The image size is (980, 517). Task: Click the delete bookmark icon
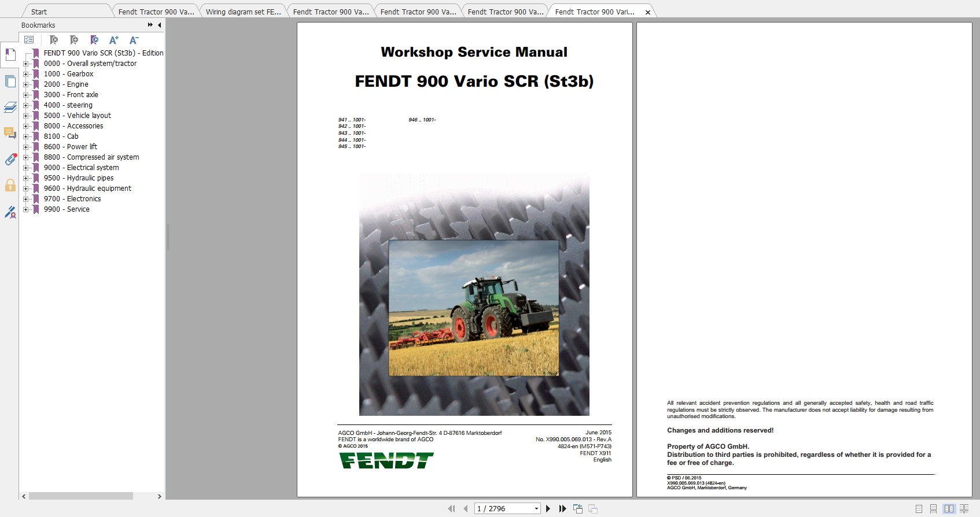pos(54,40)
